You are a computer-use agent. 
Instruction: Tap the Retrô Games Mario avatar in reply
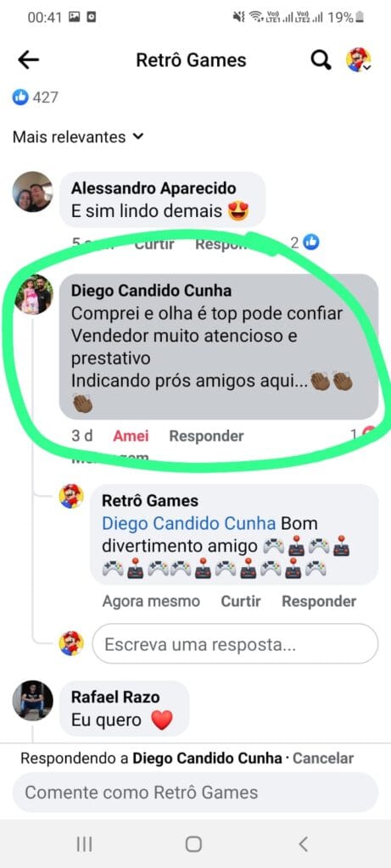coord(71,496)
